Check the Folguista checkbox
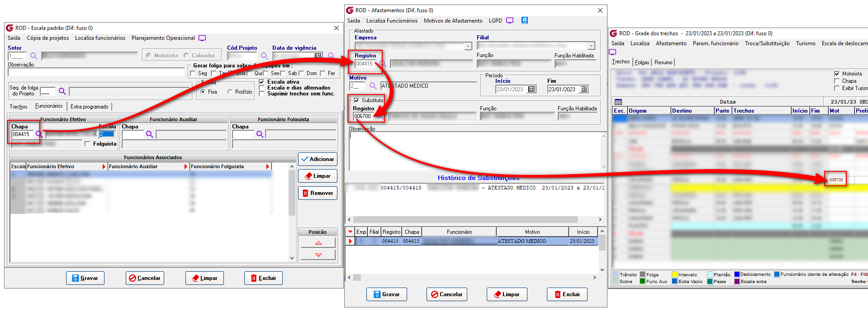The height and width of the screenshot is (312, 868). (87, 144)
